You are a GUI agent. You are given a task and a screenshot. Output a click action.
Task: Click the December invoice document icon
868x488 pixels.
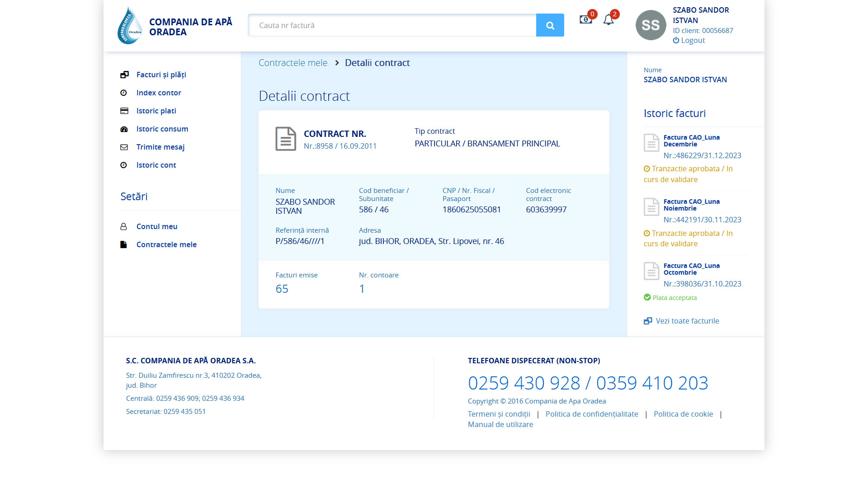651,143
